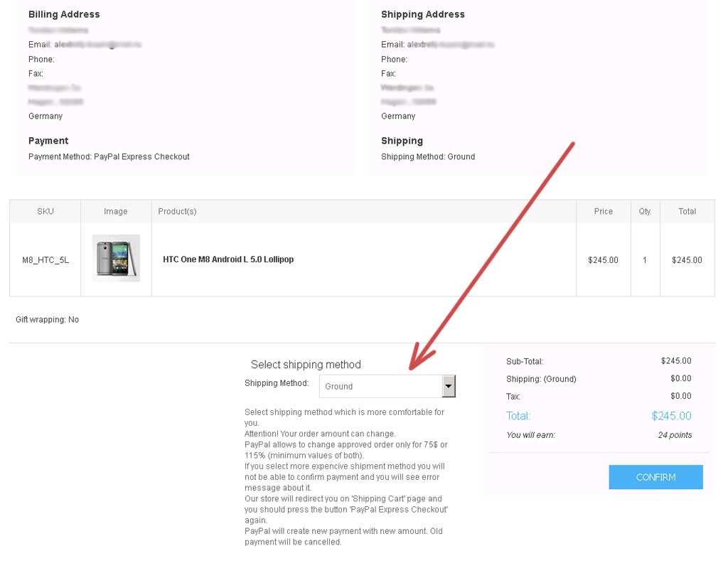Click the Sub-Total amount $245.00

click(676, 360)
